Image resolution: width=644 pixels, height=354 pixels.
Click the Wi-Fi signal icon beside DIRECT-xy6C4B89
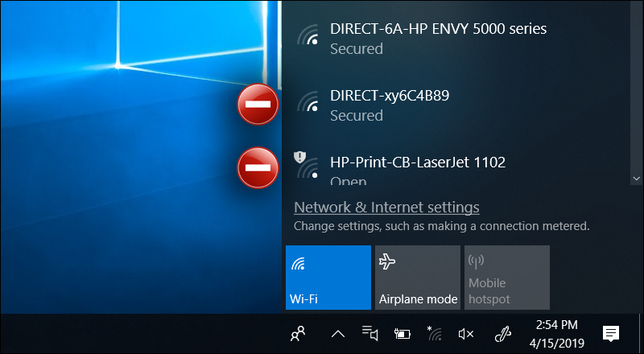coord(308,101)
